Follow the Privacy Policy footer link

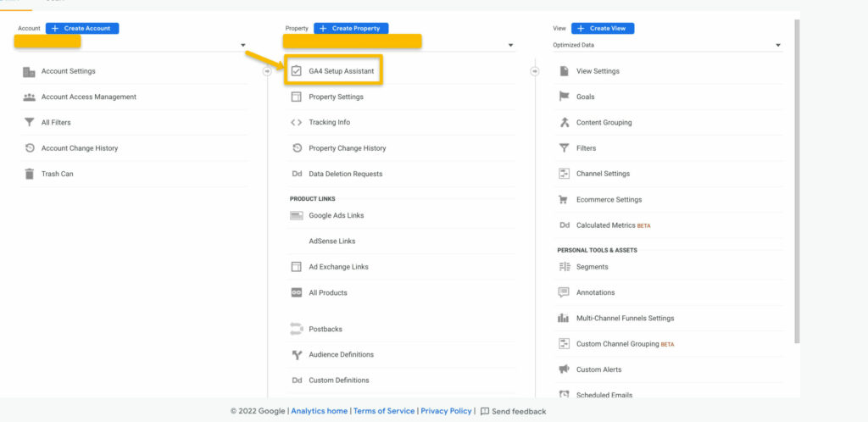click(x=446, y=411)
